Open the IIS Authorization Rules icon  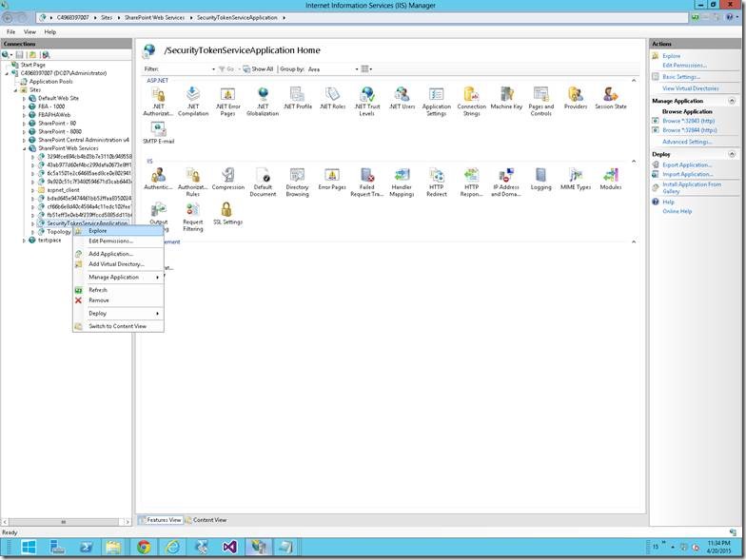pos(192,183)
